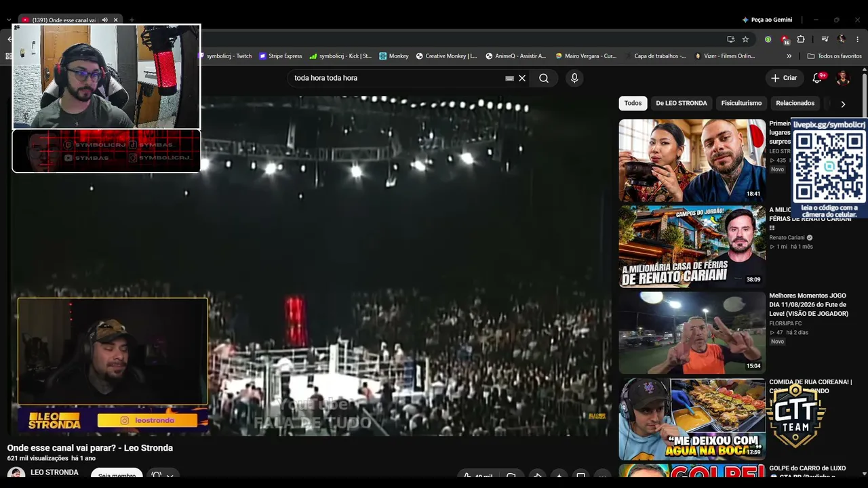This screenshot has height=488, width=868.
Task: Open the 'Monkey' bookmark
Action: 394,56
